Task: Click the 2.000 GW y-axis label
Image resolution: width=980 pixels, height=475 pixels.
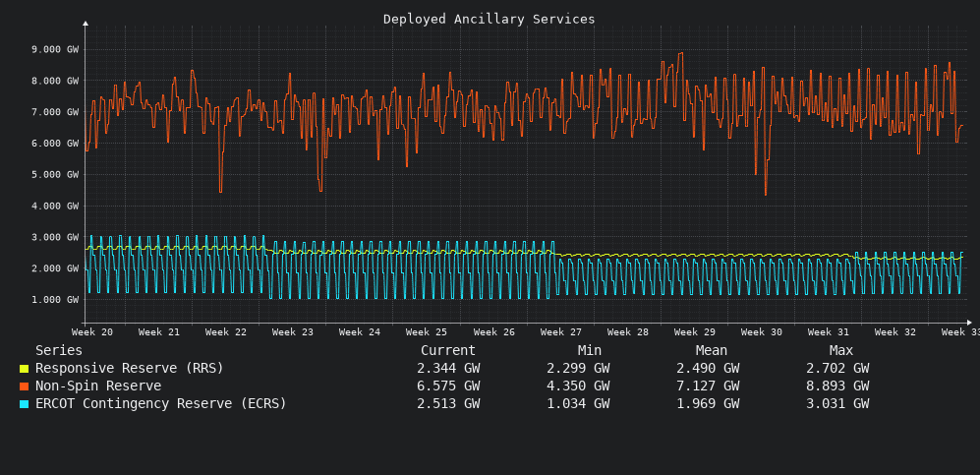Action: pyautogui.click(x=55, y=268)
